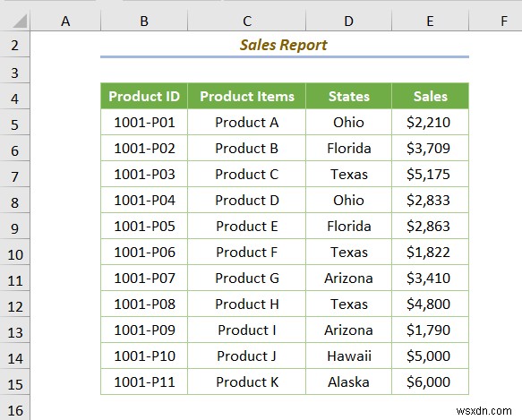
Task: Select row 4 header
Action: pyautogui.click(x=14, y=97)
